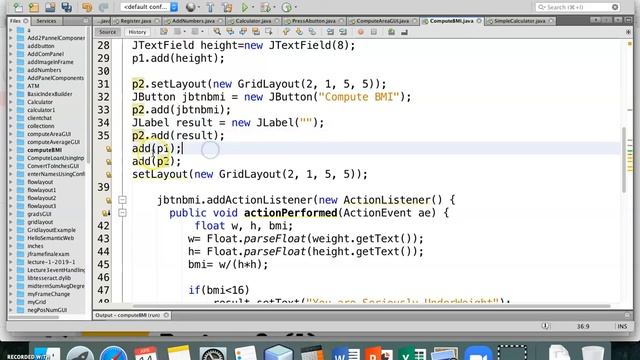
Task: Open the Services panel tab
Action: click(x=46, y=21)
